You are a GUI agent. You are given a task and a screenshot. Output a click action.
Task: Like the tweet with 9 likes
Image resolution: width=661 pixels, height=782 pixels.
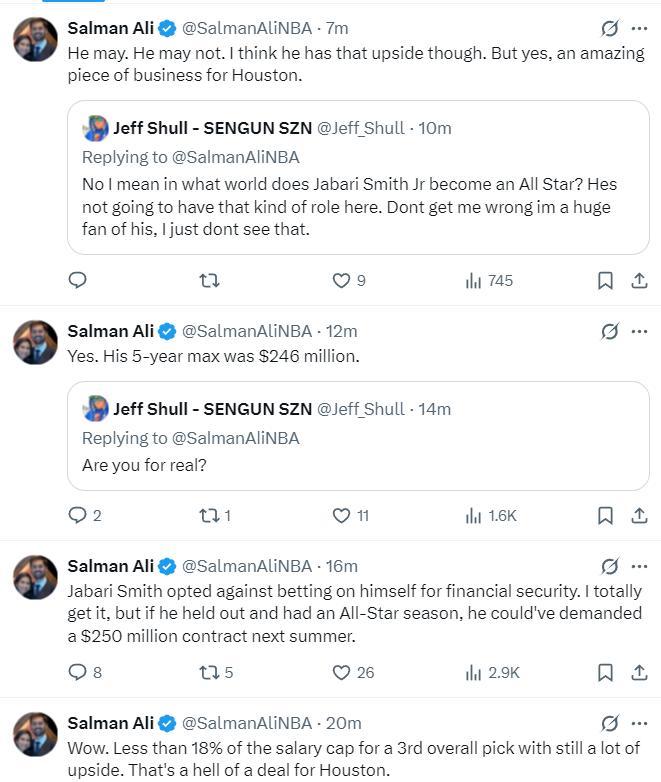pos(342,281)
